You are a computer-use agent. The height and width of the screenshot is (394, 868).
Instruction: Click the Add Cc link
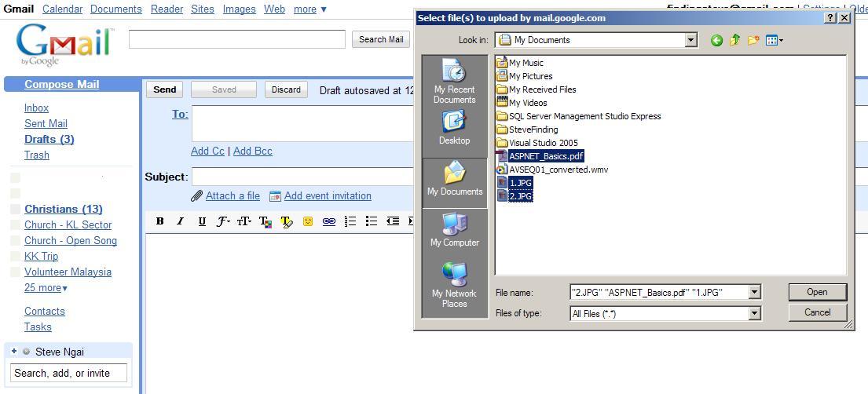(207, 151)
